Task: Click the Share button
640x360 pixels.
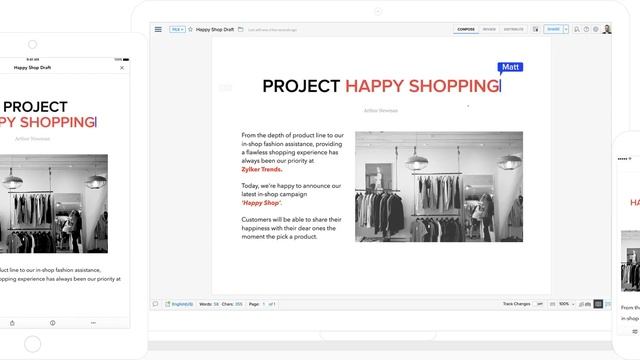Action: [x=553, y=29]
